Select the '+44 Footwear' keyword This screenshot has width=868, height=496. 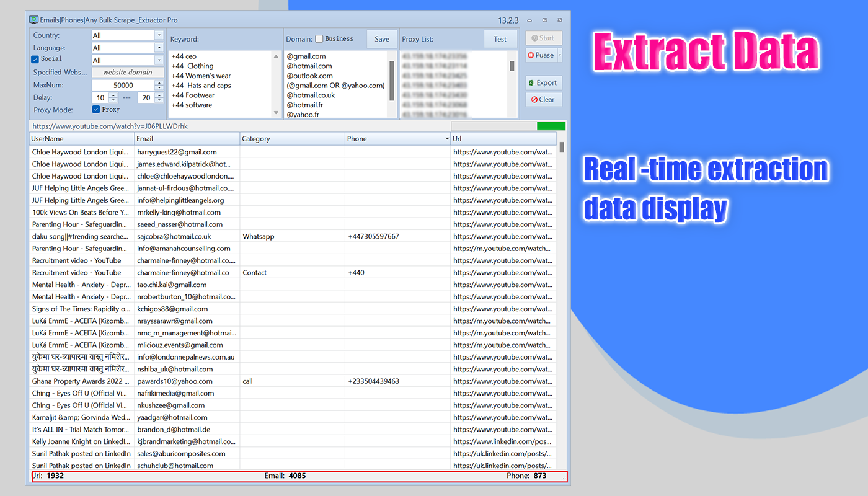[x=193, y=95]
